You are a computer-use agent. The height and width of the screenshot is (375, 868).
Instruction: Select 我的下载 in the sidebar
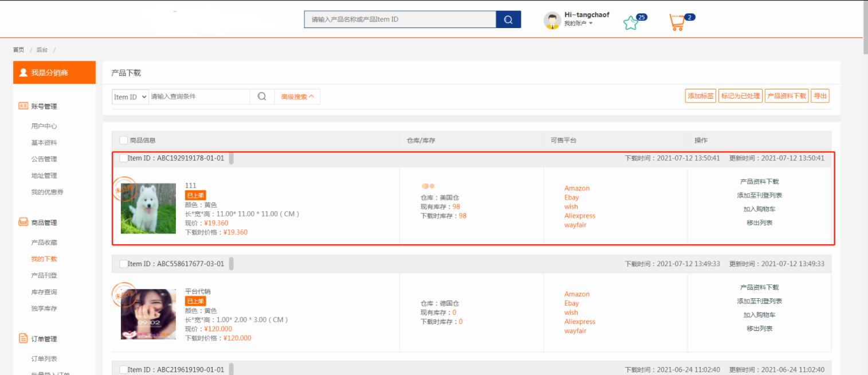[44, 259]
